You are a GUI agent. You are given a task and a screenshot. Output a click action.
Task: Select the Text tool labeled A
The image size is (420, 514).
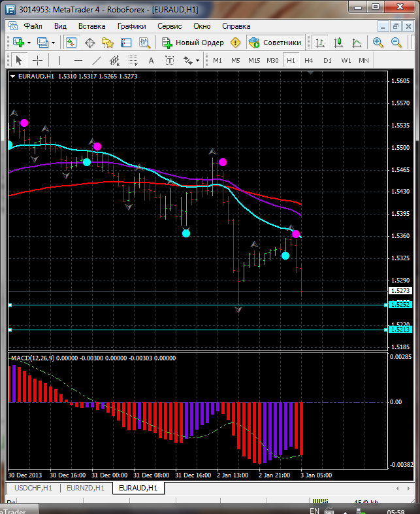(151, 60)
